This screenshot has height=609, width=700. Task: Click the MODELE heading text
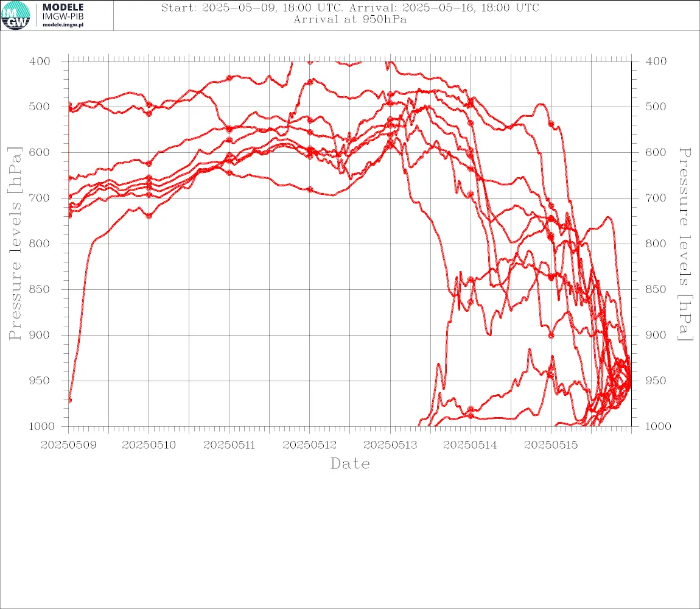pos(63,7)
